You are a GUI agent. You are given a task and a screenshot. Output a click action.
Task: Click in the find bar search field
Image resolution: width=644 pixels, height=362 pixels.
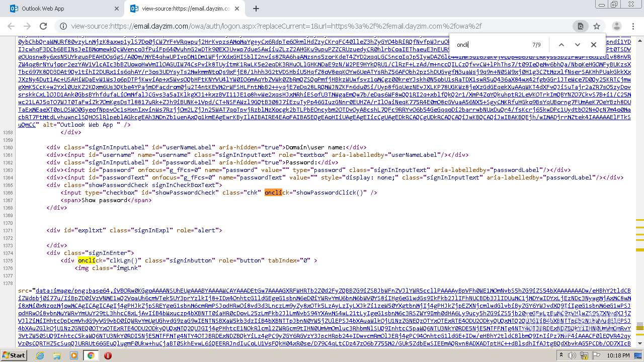pyautogui.click(x=491, y=45)
